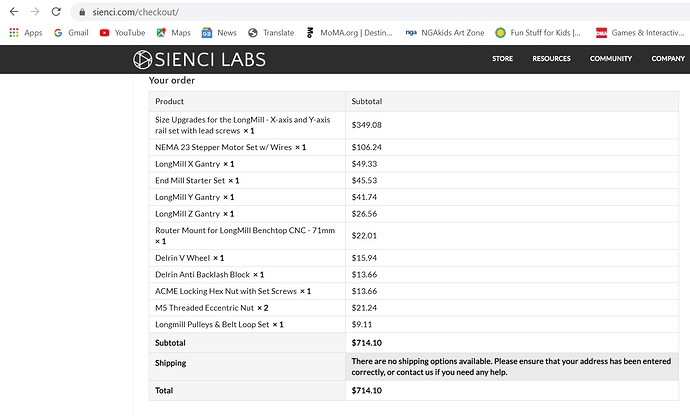The image size is (690, 416).
Task: Click the Delrin V Wheel product text
Action: [x=182, y=258]
